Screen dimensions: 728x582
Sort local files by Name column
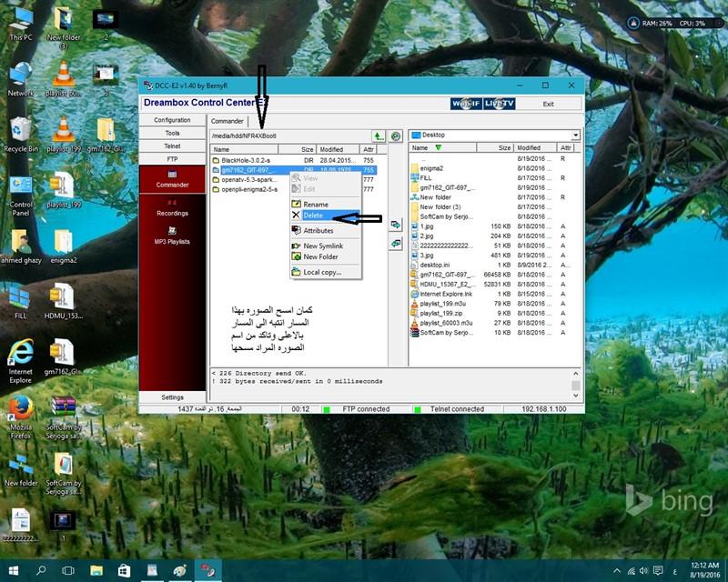pyautogui.click(x=443, y=147)
